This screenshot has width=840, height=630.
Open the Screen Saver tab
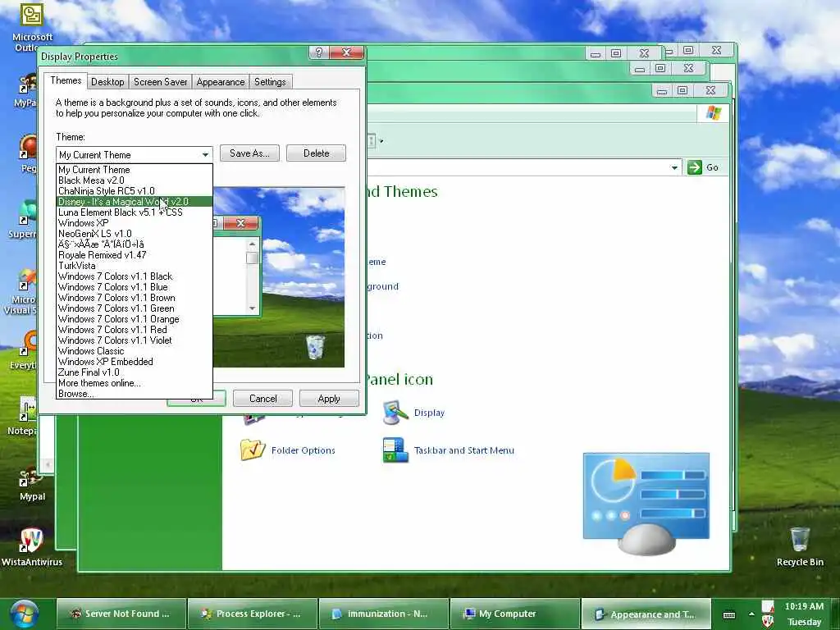[160, 82]
